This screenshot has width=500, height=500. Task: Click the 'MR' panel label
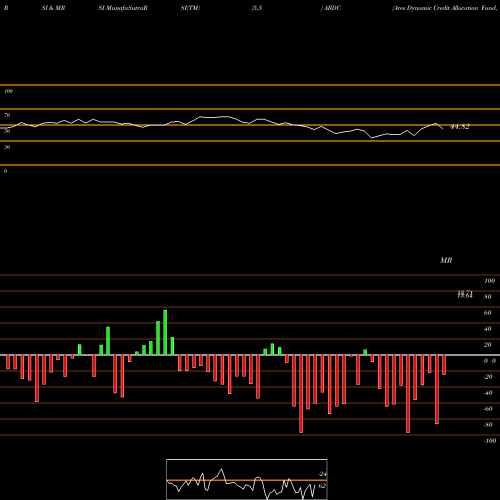446,260
